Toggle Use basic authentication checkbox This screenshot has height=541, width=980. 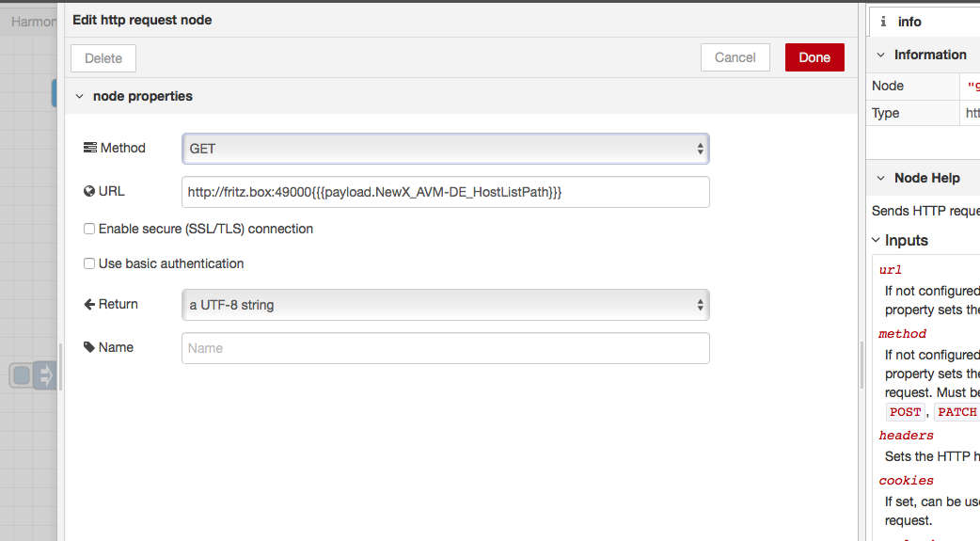click(x=89, y=264)
